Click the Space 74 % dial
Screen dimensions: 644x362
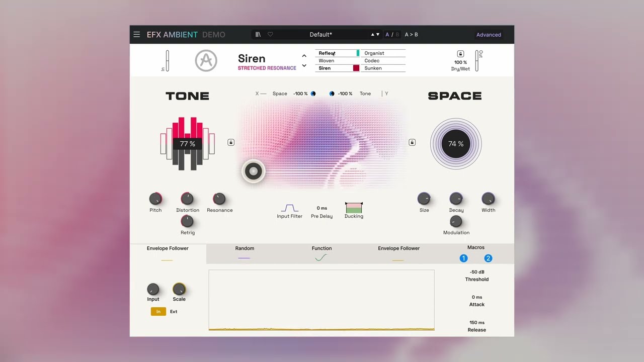(456, 144)
